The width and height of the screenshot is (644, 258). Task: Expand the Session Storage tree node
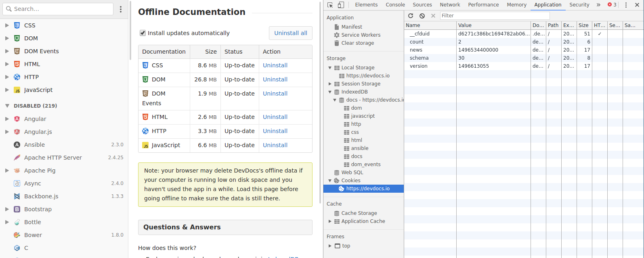(330, 84)
